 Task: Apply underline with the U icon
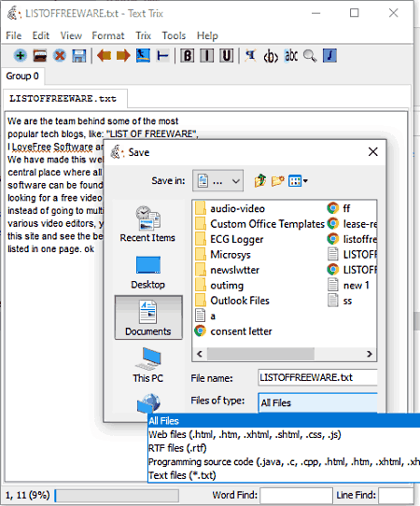[227, 56]
